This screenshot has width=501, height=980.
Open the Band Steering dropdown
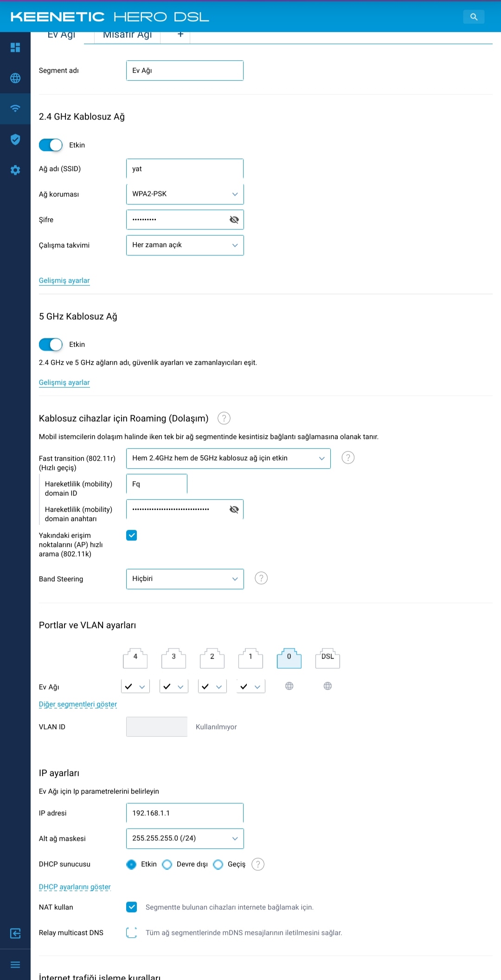185,579
